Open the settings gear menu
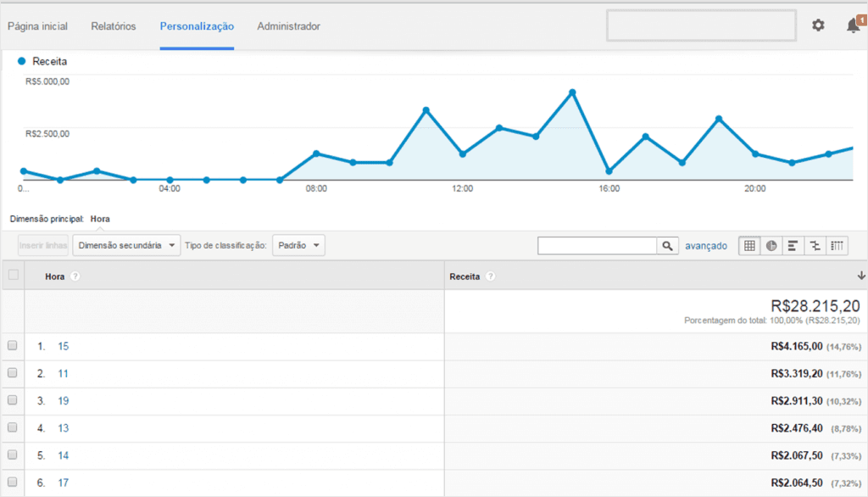Viewport: 868px width, 497px height. click(x=818, y=25)
